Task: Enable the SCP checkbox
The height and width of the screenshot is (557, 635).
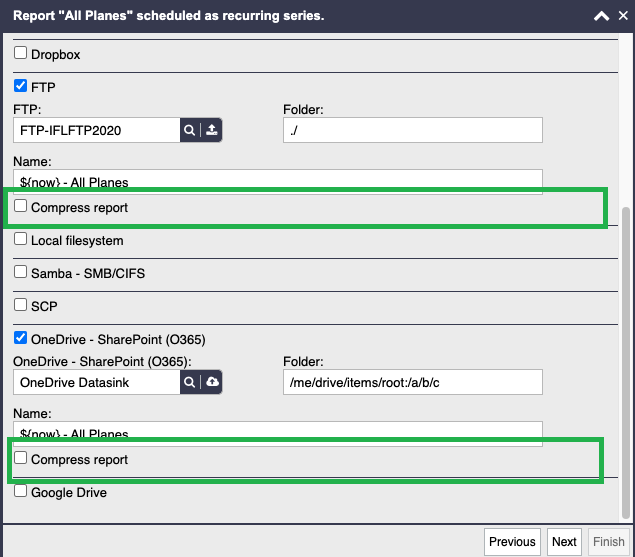Action: tap(20, 305)
